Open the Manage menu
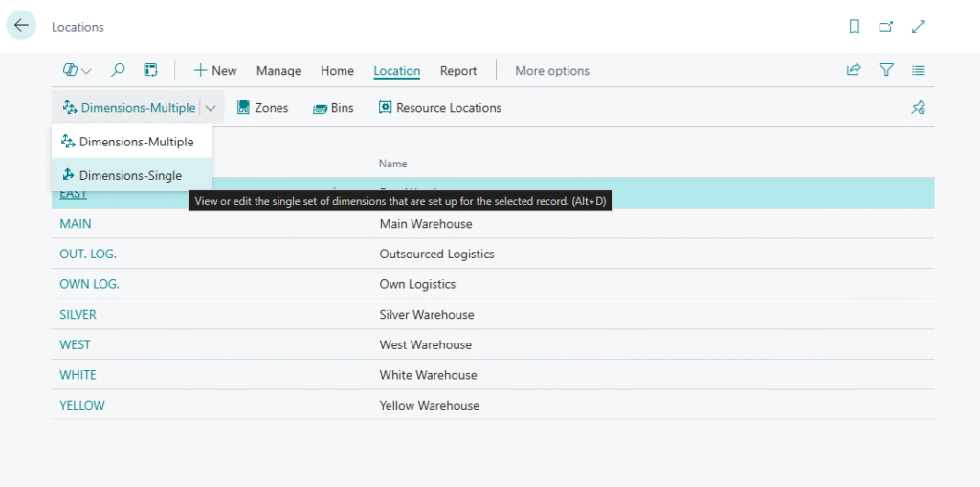 pos(278,71)
